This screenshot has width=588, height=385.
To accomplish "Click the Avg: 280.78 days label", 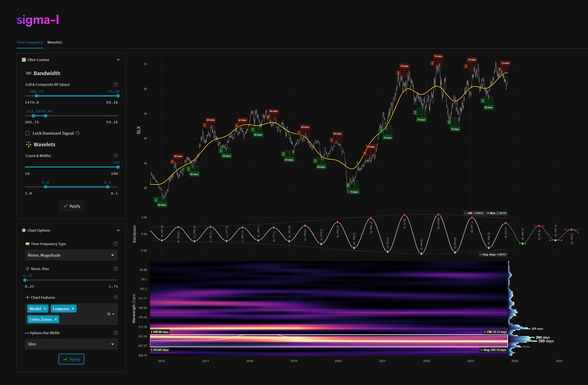I will coord(493,350).
